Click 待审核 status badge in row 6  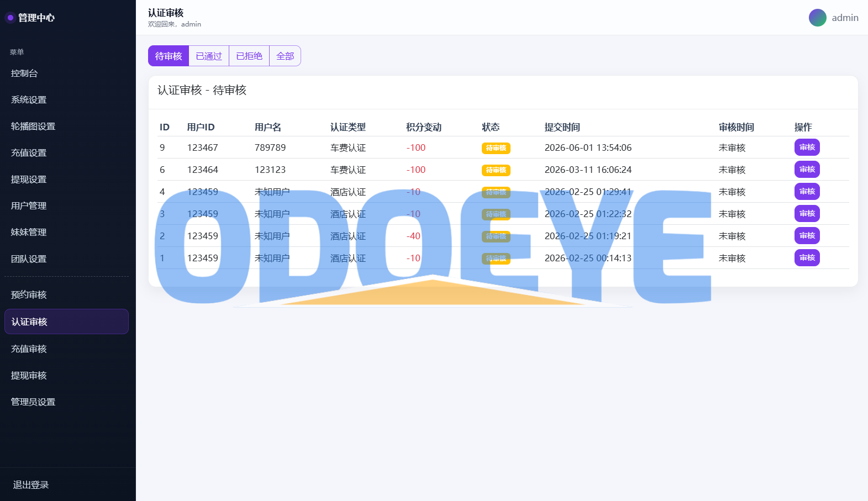pyautogui.click(x=496, y=170)
